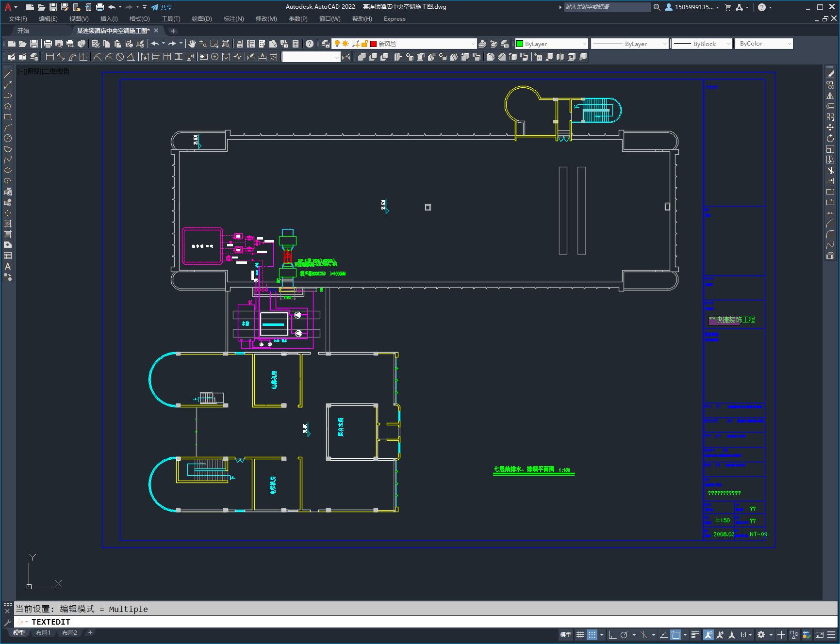
Task: Click the Plot print icon
Action: point(48,44)
